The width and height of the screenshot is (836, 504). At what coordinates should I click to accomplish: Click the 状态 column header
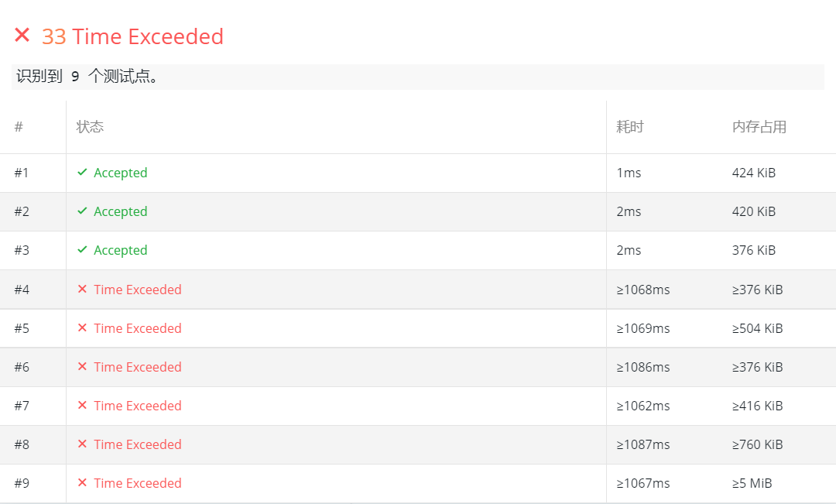click(90, 127)
